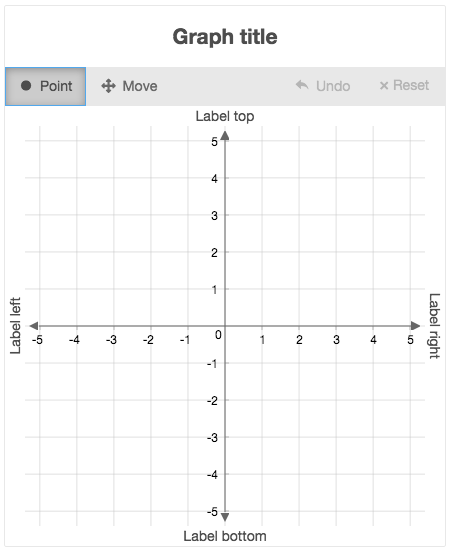Click the four-arrow Move icon
451x553 pixels.
pos(108,86)
